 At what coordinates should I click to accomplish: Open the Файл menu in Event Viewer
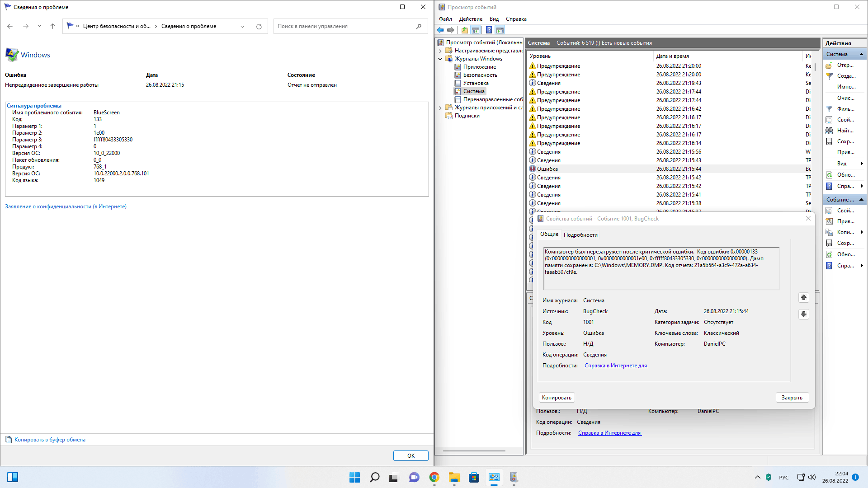[445, 19]
